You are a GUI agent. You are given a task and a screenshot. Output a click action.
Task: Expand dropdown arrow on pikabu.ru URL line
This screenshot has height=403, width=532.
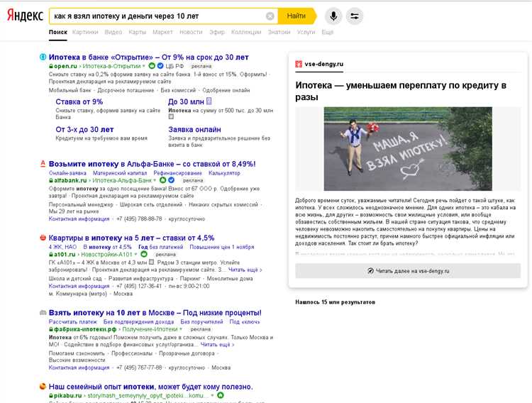pyautogui.click(x=212, y=395)
